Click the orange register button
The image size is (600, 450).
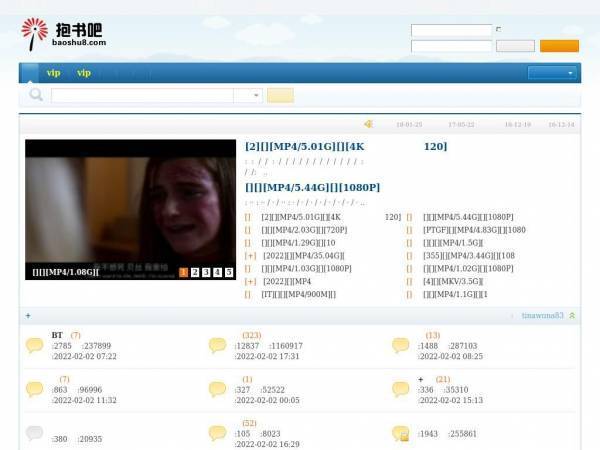tap(559, 46)
